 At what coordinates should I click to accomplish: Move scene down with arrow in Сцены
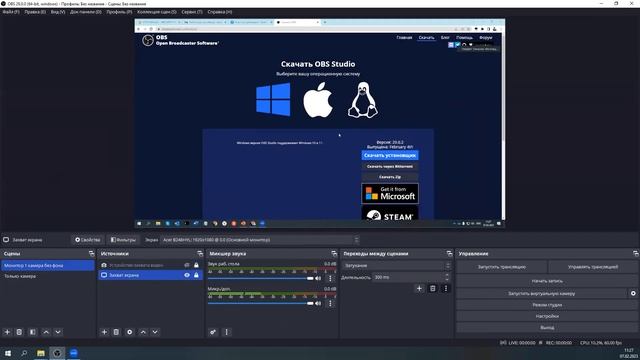(58, 332)
